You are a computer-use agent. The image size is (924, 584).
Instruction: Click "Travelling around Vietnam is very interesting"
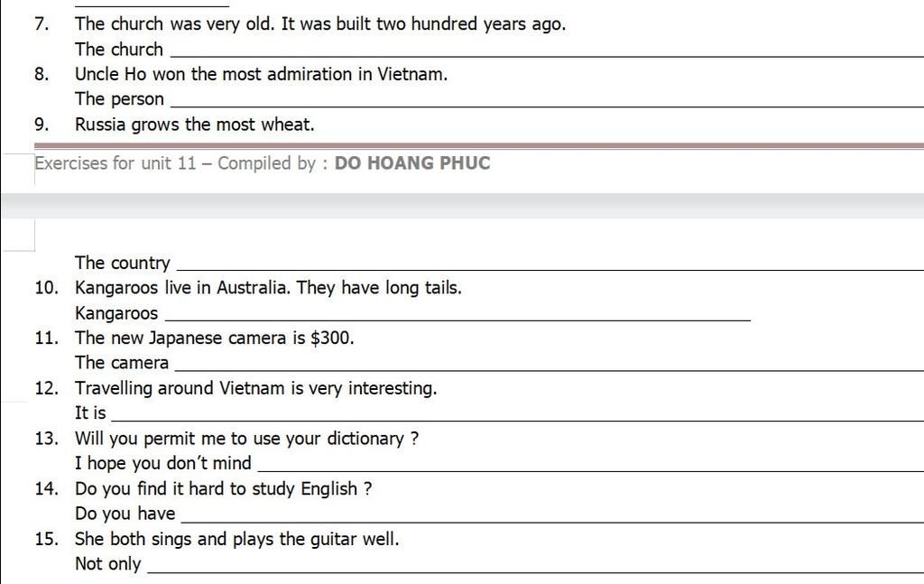pyautogui.click(x=255, y=388)
